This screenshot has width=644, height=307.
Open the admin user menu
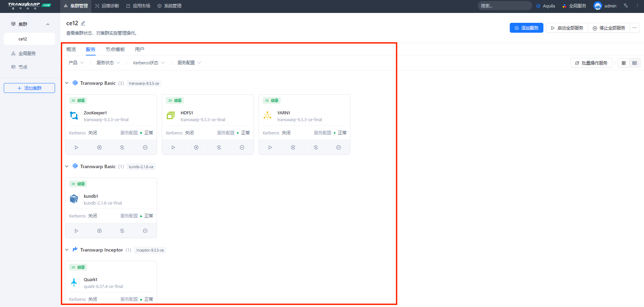pyautogui.click(x=605, y=6)
